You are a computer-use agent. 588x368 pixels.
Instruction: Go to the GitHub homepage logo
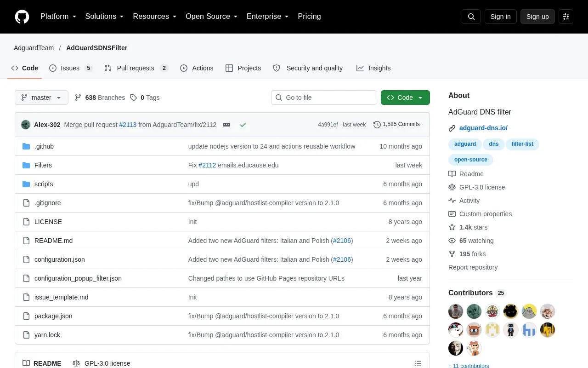pos(22,17)
